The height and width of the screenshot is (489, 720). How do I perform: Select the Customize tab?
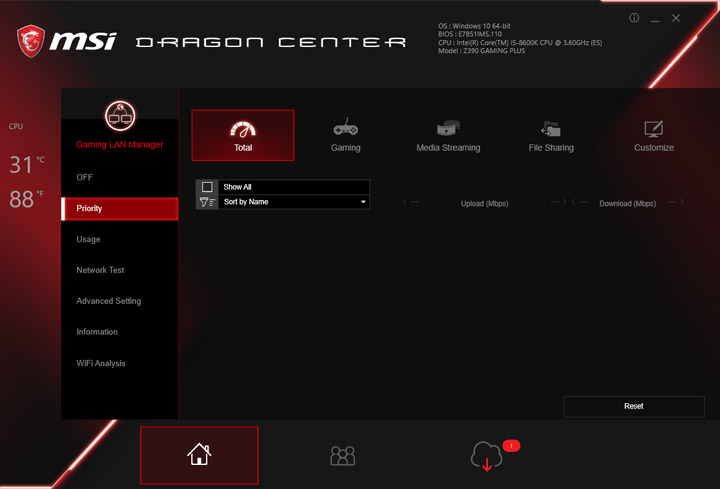(654, 135)
